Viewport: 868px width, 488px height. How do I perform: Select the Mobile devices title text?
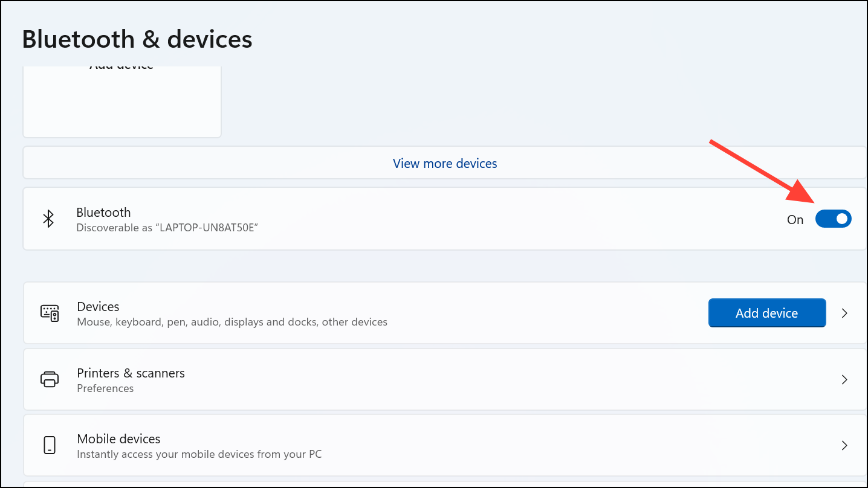(118, 439)
